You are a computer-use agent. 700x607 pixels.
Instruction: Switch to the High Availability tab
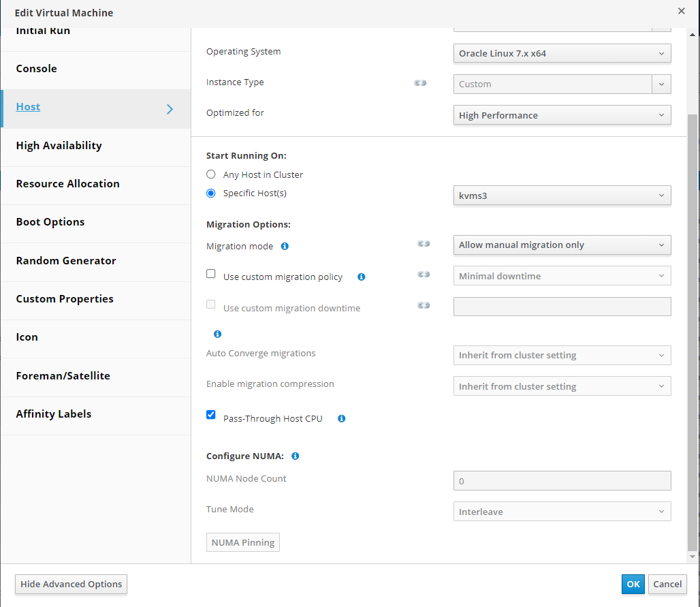[59, 145]
